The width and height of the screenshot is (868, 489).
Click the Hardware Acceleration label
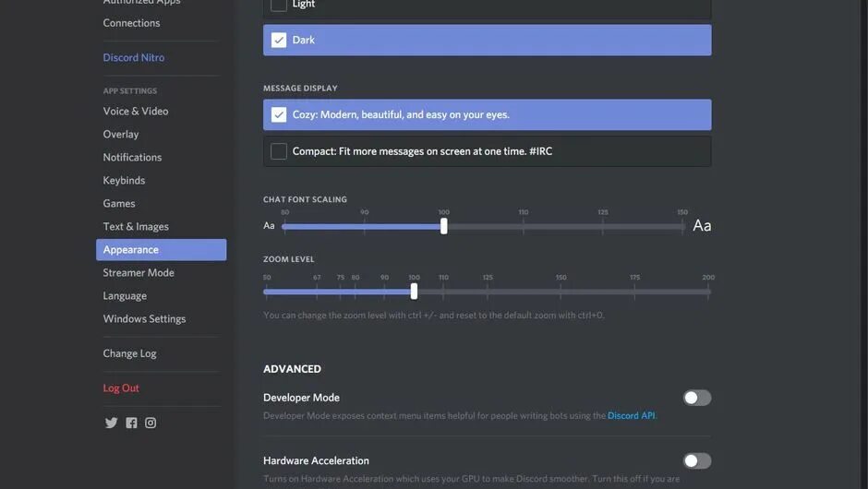(316, 460)
